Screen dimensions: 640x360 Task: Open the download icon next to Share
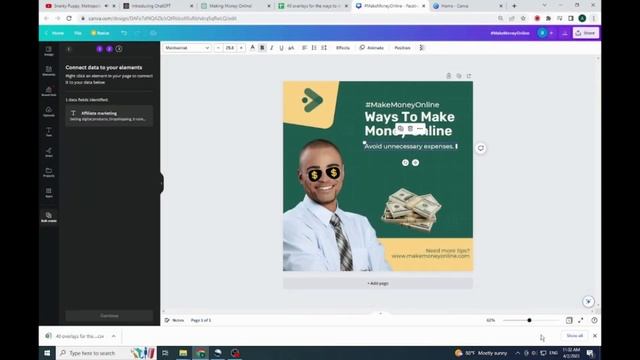[565, 33]
